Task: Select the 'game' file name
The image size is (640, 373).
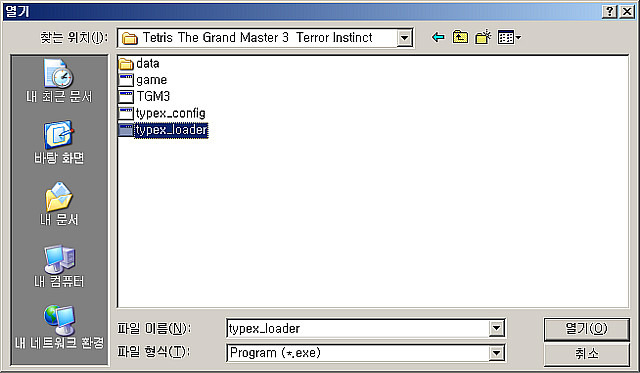Action: (x=151, y=80)
